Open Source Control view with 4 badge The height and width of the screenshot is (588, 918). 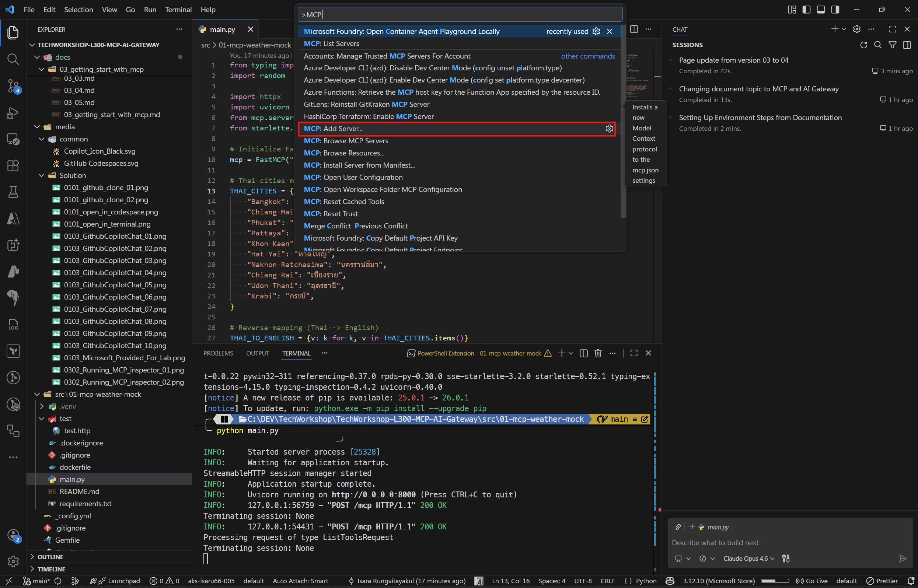click(x=13, y=86)
